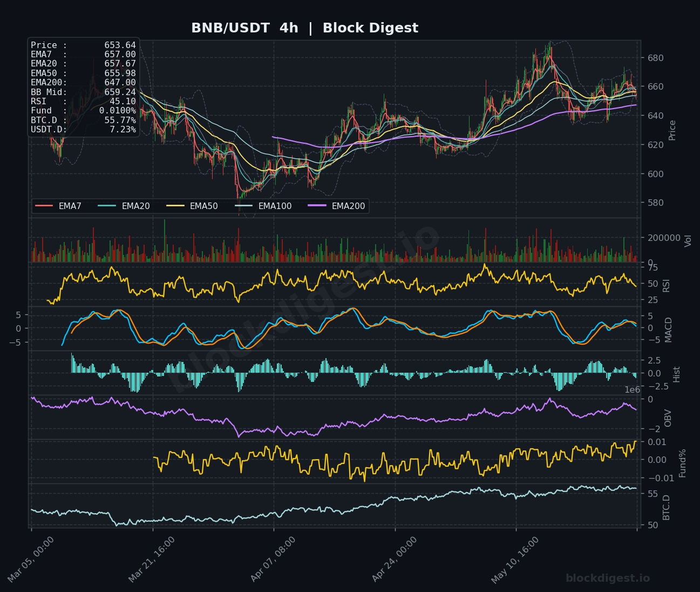Click the Fund 0.0100% stats row
The image size is (700, 592).
click(83, 111)
